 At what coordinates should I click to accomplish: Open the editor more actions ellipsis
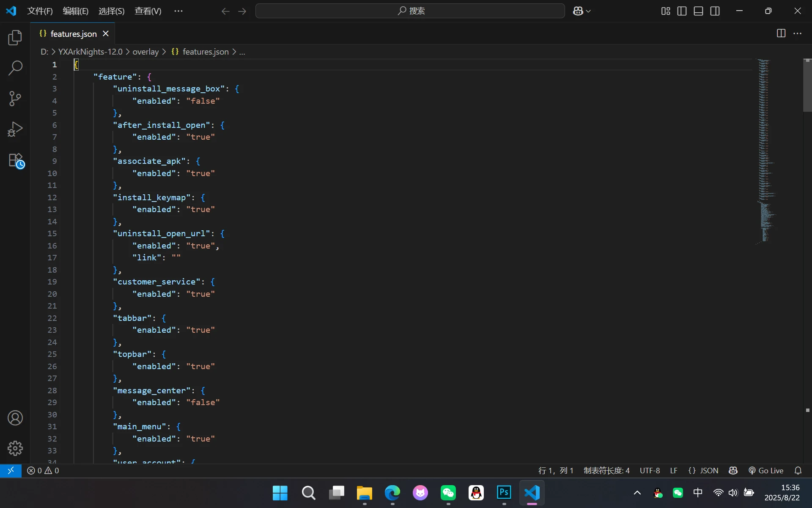click(798, 33)
